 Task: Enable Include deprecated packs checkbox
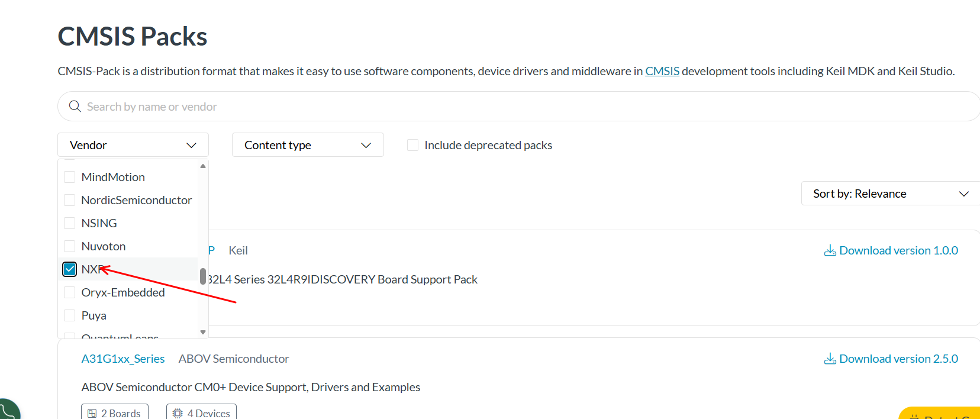[413, 145]
